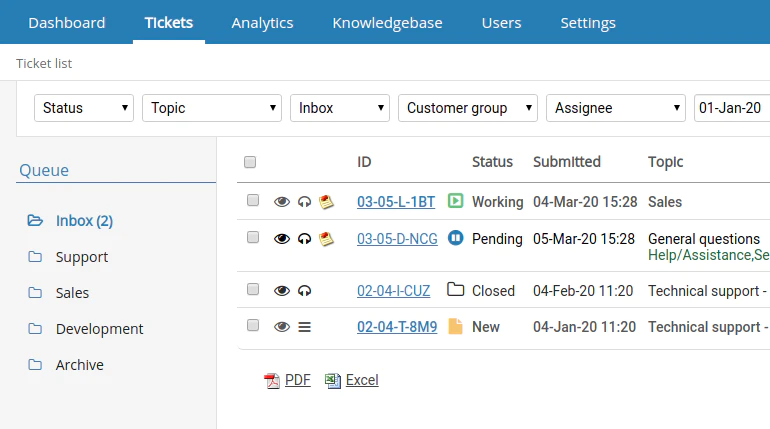Select the Archive queue
This screenshot has width=770, height=429.
click(x=80, y=365)
